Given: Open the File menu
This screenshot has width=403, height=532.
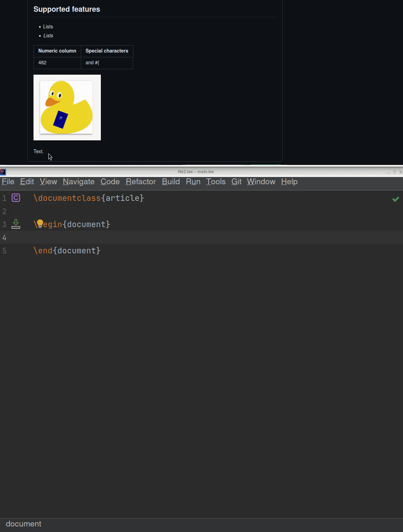Looking at the screenshot, I should pos(8,182).
